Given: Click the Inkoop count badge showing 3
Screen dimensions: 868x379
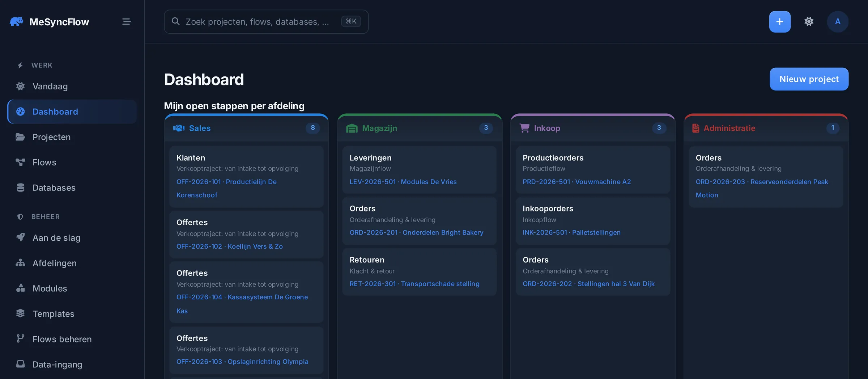Looking at the screenshot, I should pos(659,128).
